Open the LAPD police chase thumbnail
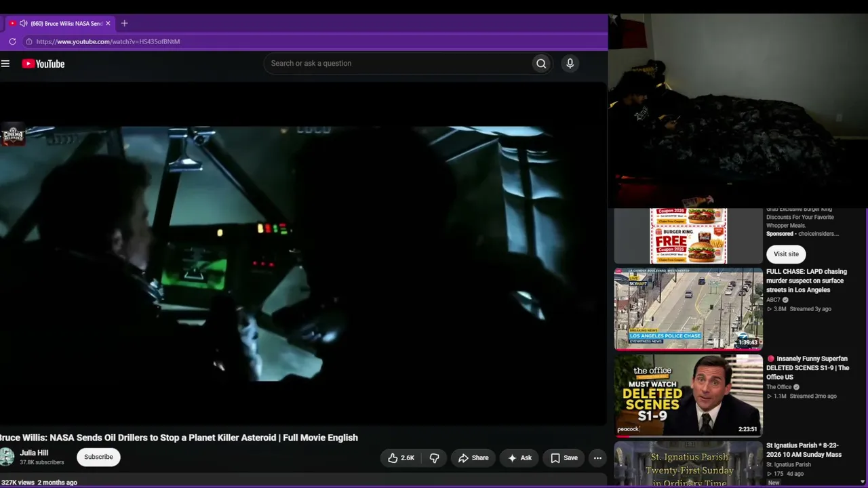Viewport: 868px width, 488px height. (x=688, y=309)
